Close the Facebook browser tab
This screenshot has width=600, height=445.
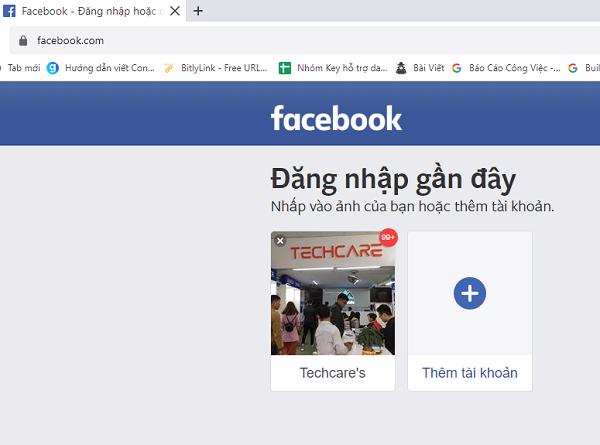[176, 11]
